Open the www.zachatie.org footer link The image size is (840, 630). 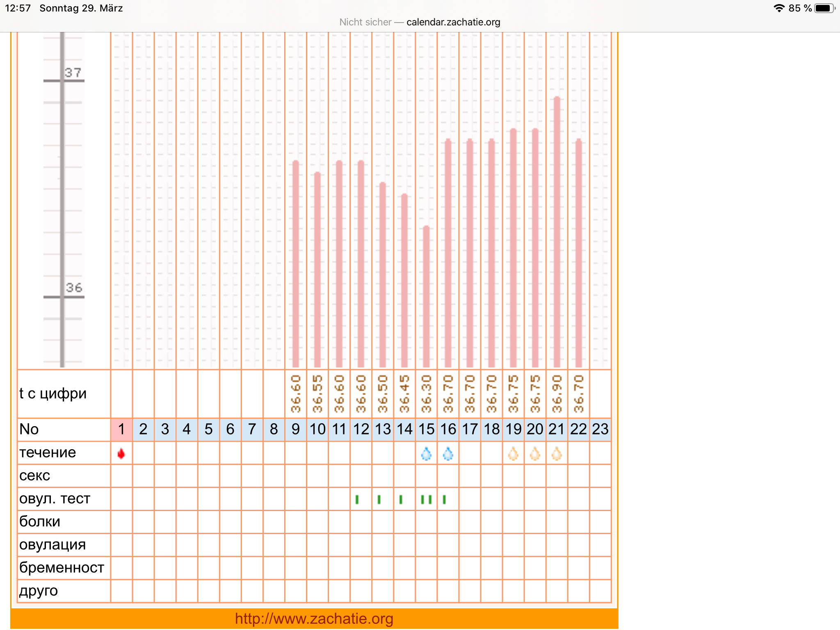[x=314, y=619]
